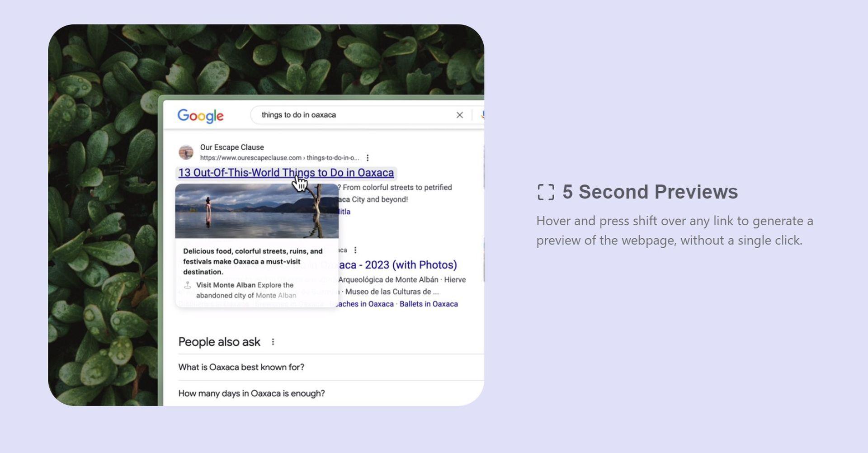868x453 pixels.
Task: Open '13 Out-Of-This-World Things to Do in Oaxaca' link
Action: click(286, 173)
